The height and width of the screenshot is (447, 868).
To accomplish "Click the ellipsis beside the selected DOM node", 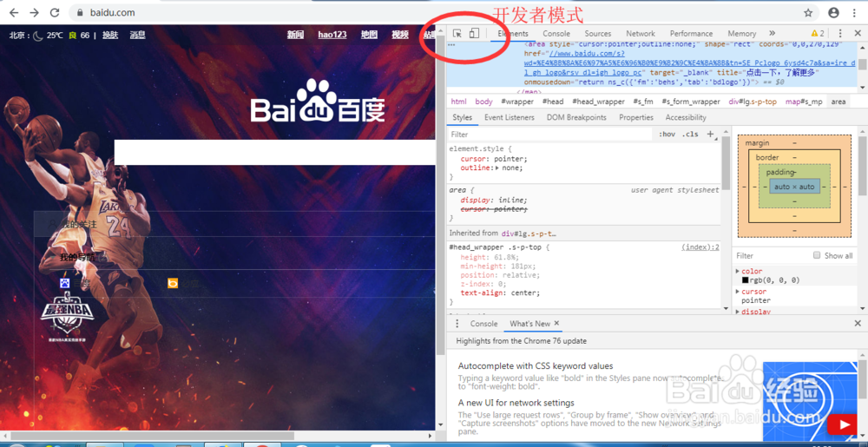I will point(451,43).
